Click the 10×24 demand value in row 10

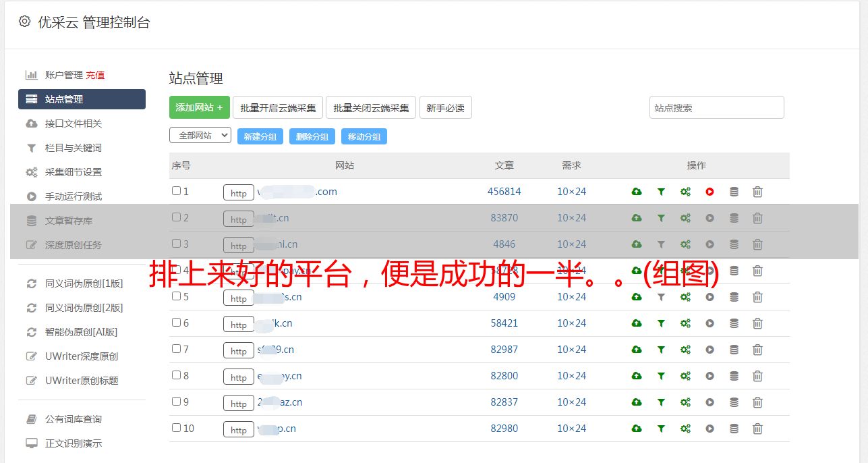[x=572, y=429]
